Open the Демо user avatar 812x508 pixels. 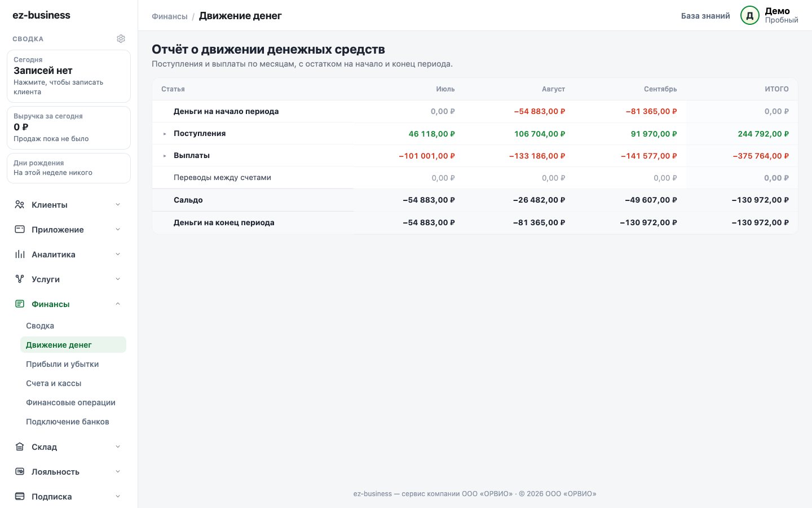(750, 16)
